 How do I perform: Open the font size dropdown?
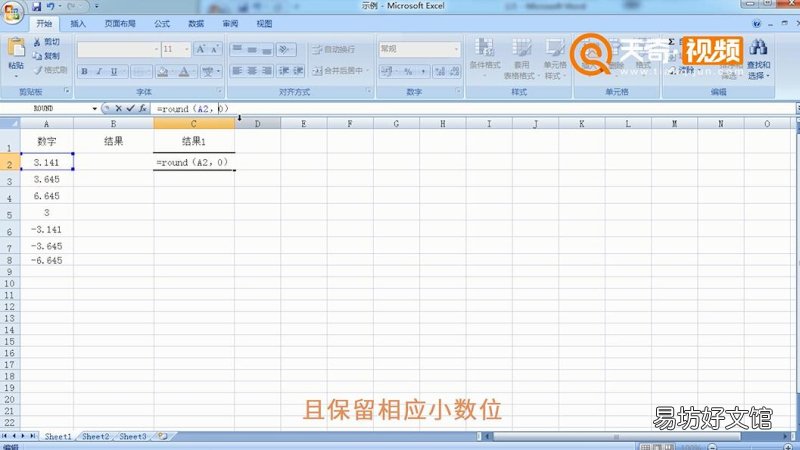tap(187, 49)
